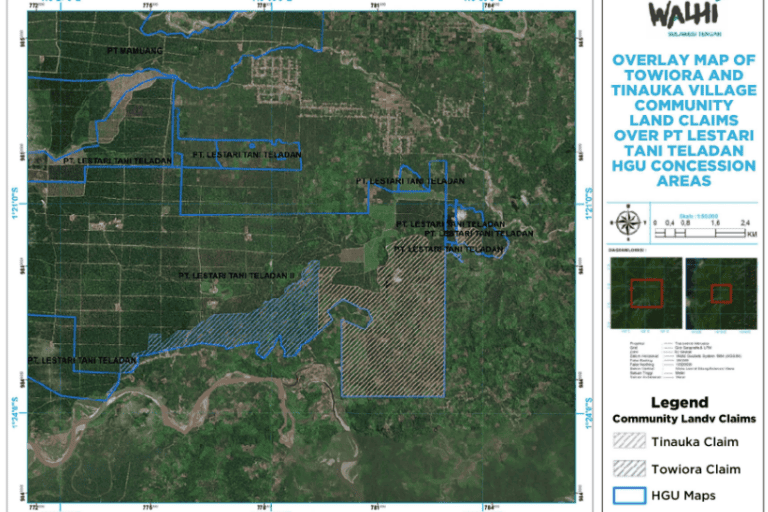Click the PT Lestari Tani Teladan II label

238,274
